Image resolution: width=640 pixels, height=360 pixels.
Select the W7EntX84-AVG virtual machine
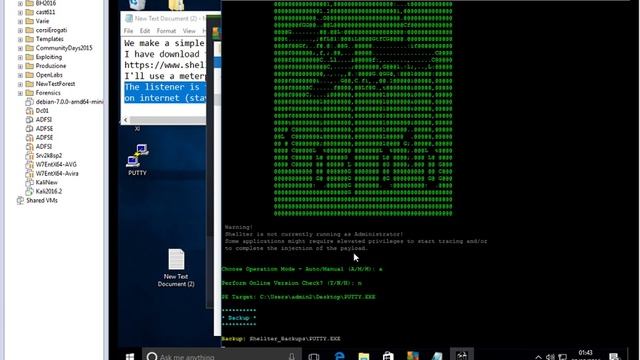(56, 165)
